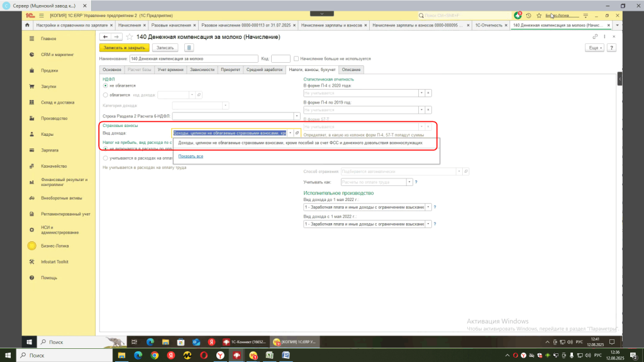
Task: Open Продажи sidebar icon
Action: click(x=31, y=70)
